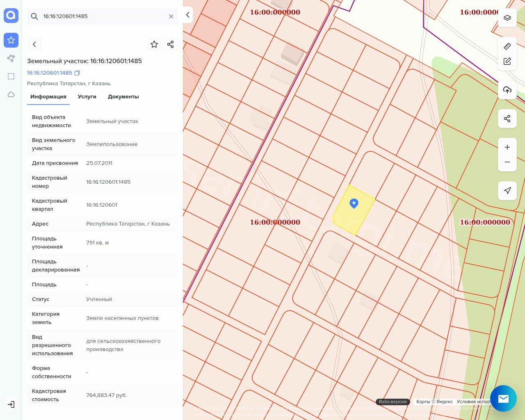Clear the search field text

(171, 16)
